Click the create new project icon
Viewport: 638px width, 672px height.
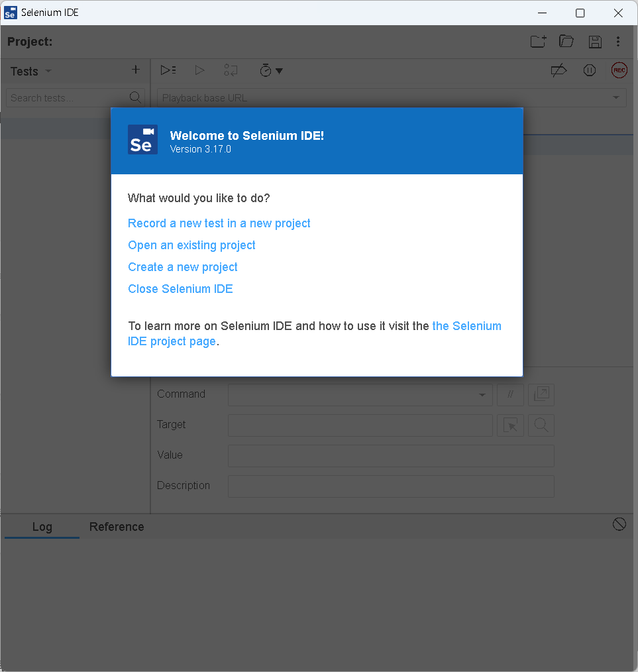coord(538,42)
